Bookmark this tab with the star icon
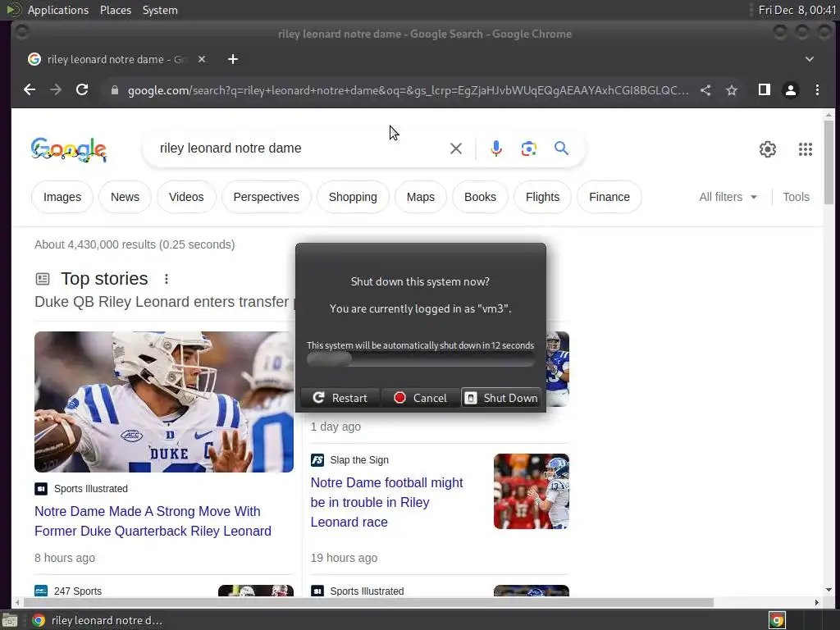 (732, 90)
